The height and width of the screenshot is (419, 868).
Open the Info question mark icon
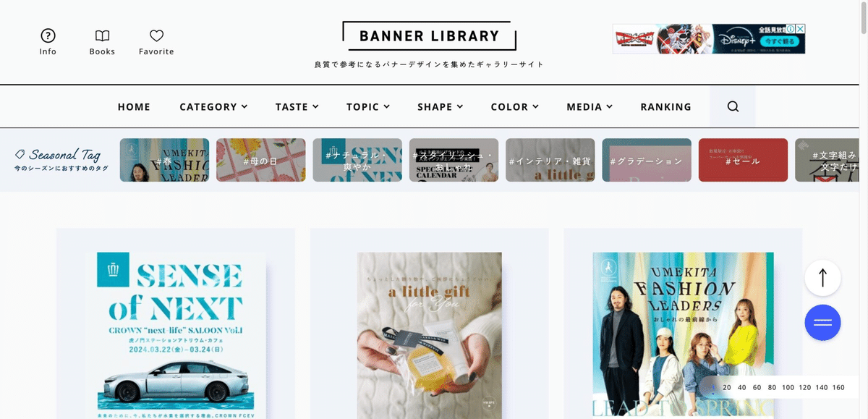tap(48, 35)
